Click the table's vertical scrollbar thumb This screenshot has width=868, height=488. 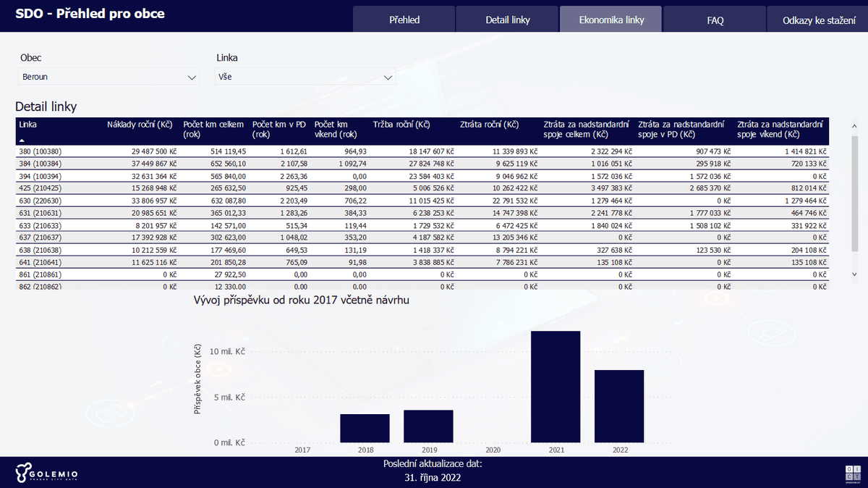point(853,195)
